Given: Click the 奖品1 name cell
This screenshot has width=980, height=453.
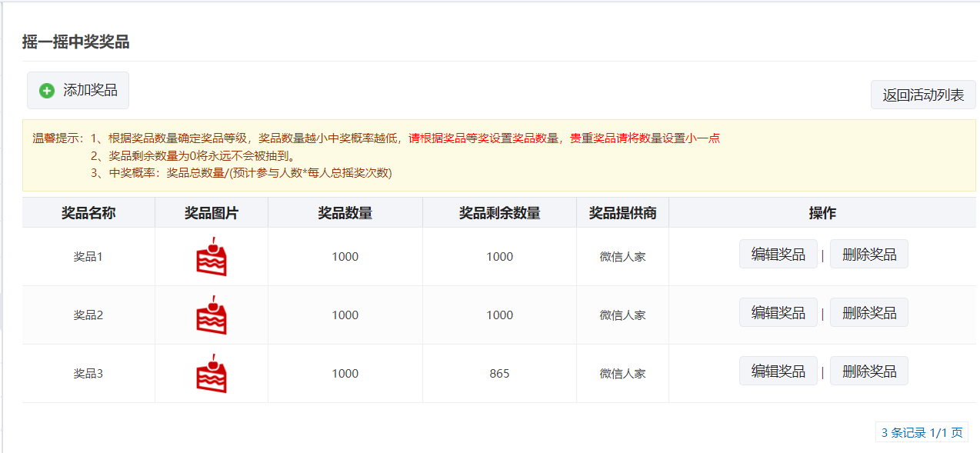Looking at the screenshot, I should tap(88, 257).
